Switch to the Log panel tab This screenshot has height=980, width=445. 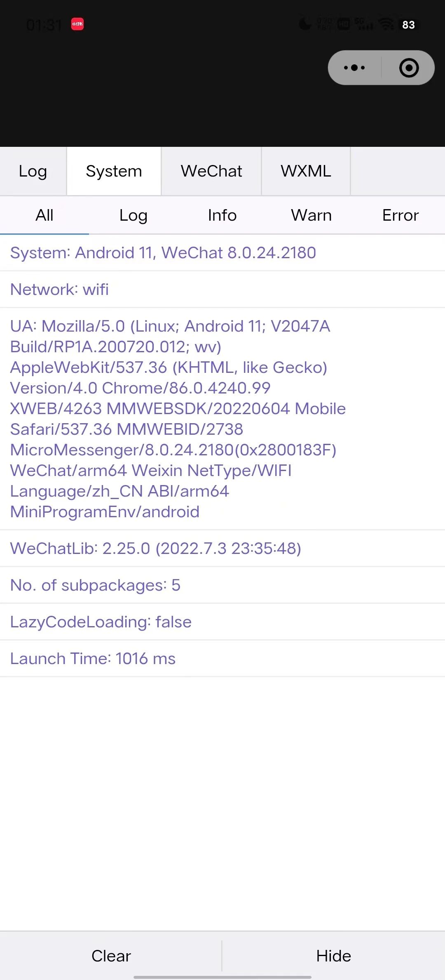33,171
